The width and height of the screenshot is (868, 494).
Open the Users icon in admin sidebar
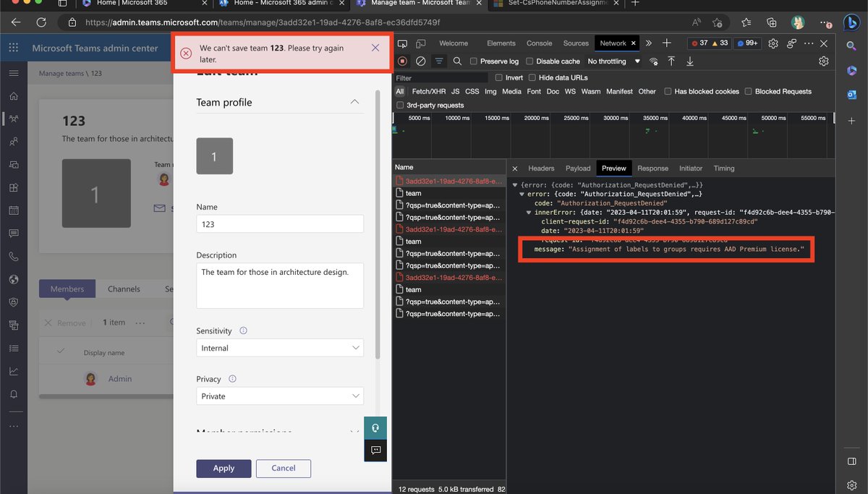click(13, 142)
